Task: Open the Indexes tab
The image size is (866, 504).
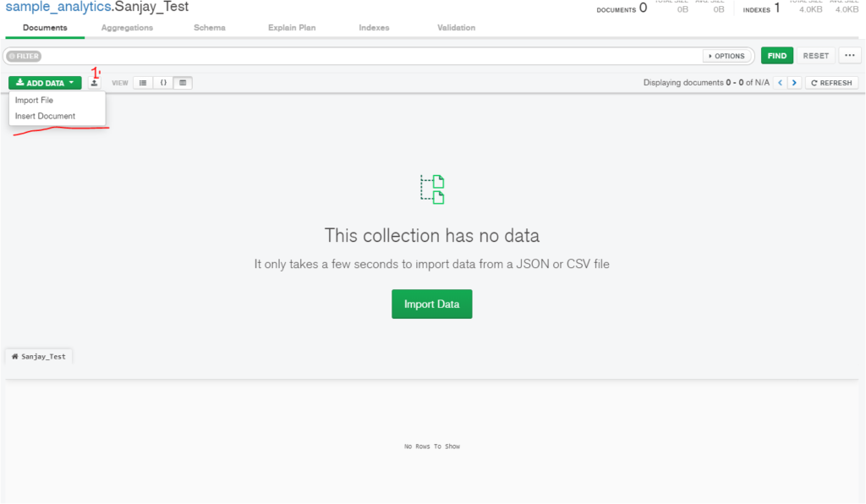Action: 374,28
